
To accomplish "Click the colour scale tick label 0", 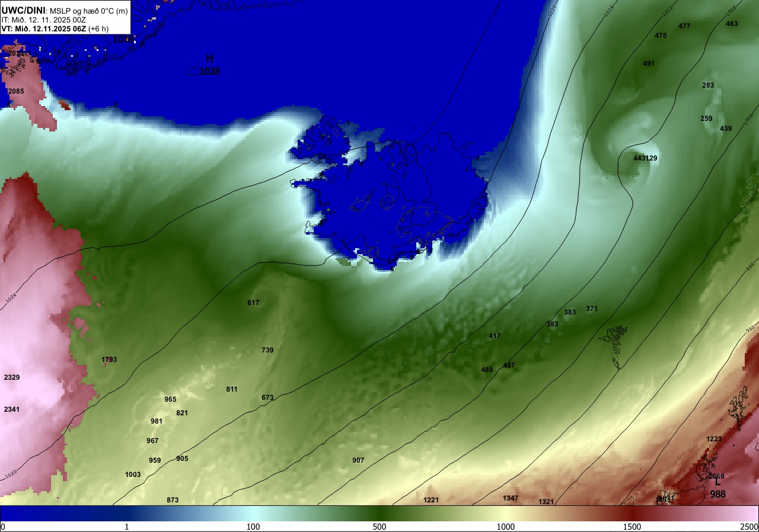I will [3, 527].
